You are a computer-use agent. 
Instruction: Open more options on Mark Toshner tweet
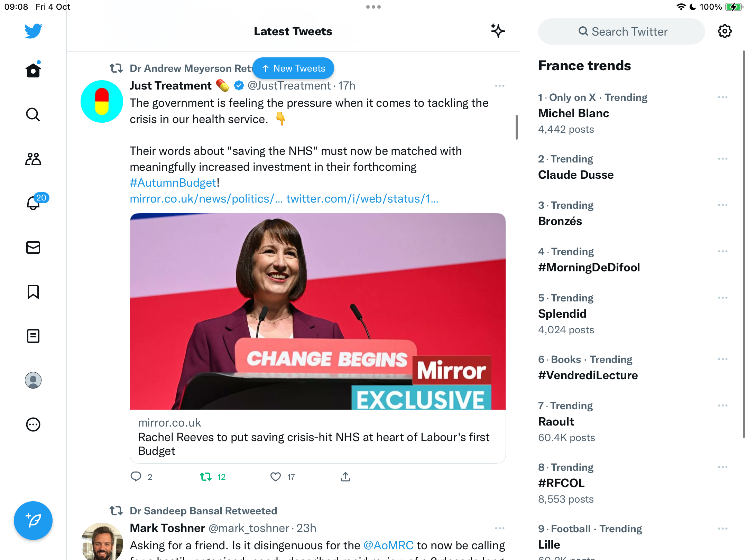(500, 528)
